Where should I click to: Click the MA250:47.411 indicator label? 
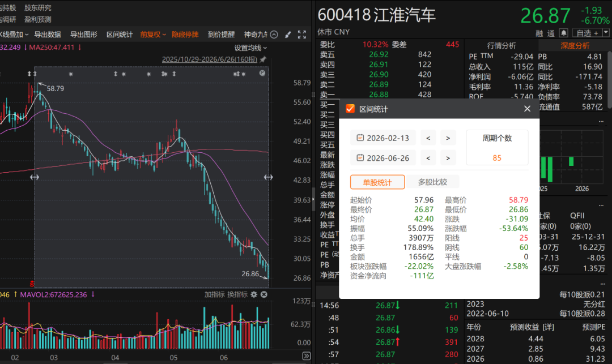tap(52, 47)
